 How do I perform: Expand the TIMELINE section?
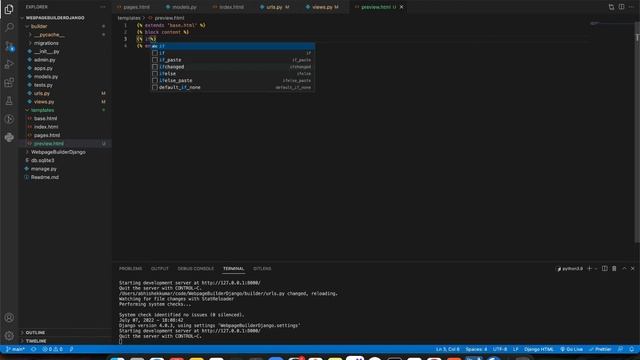36,341
